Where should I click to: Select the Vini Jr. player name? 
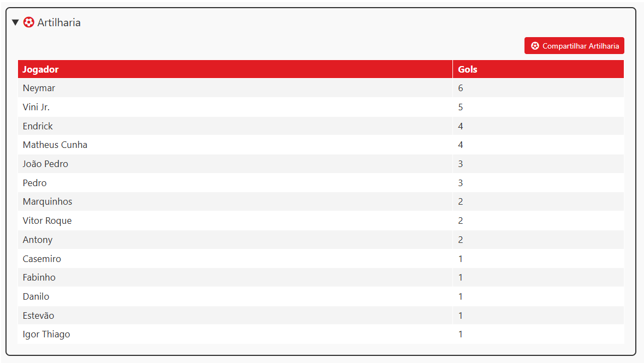coord(37,107)
